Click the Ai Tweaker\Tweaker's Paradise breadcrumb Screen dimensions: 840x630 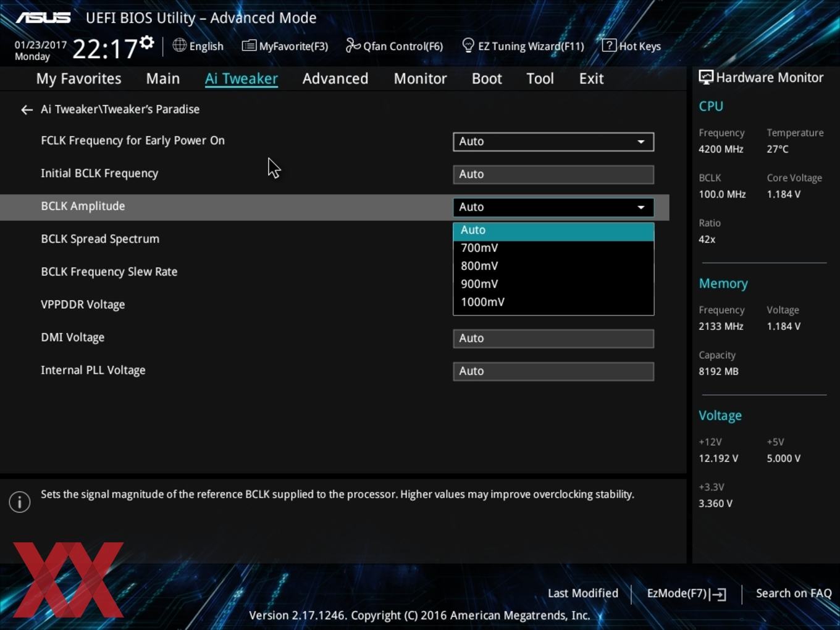(x=120, y=109)
